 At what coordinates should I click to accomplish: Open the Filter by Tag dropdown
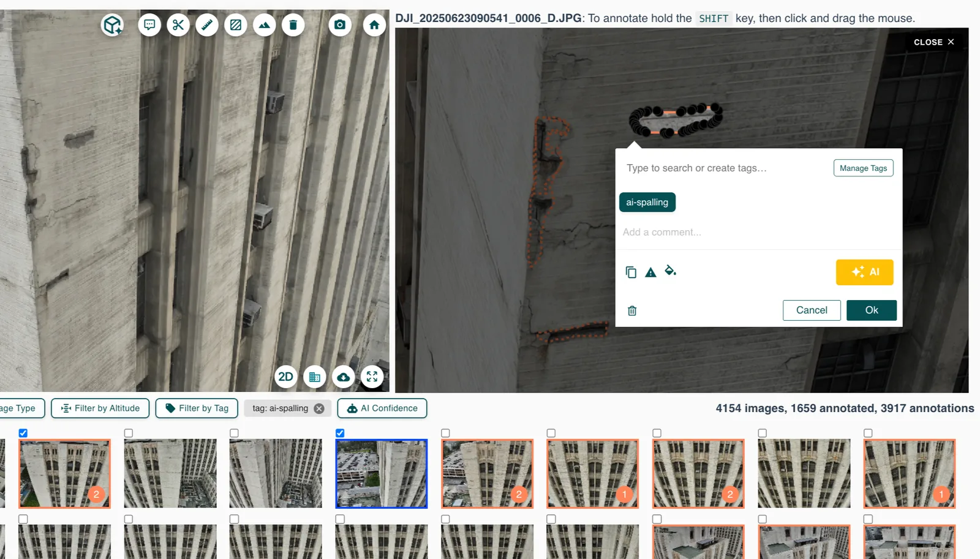[197, 408]
